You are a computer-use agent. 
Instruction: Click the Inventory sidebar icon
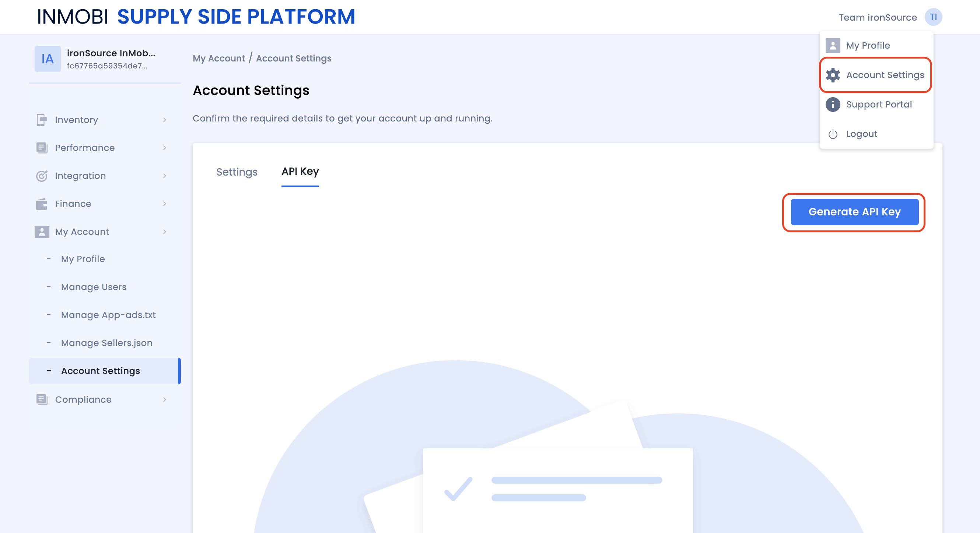click(42, 120)
